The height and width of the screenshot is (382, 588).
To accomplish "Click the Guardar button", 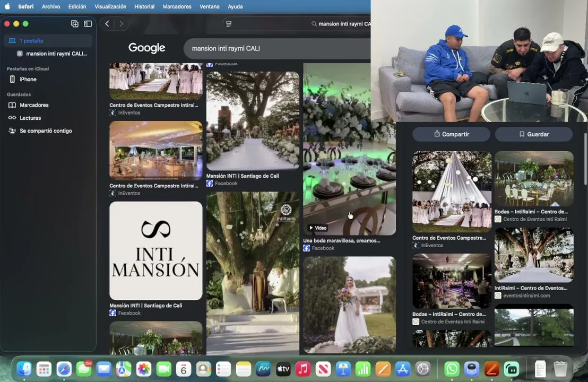I will (534, 134).
